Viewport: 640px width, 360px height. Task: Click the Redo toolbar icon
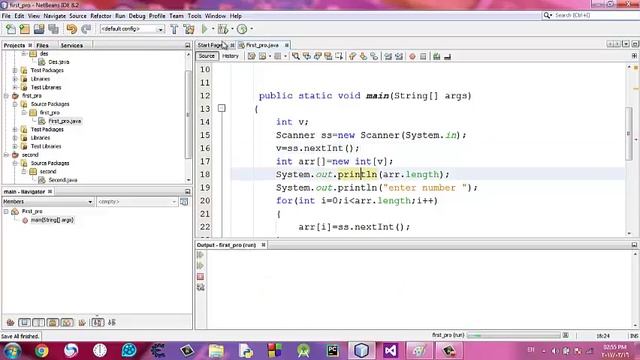click(86, 29)
